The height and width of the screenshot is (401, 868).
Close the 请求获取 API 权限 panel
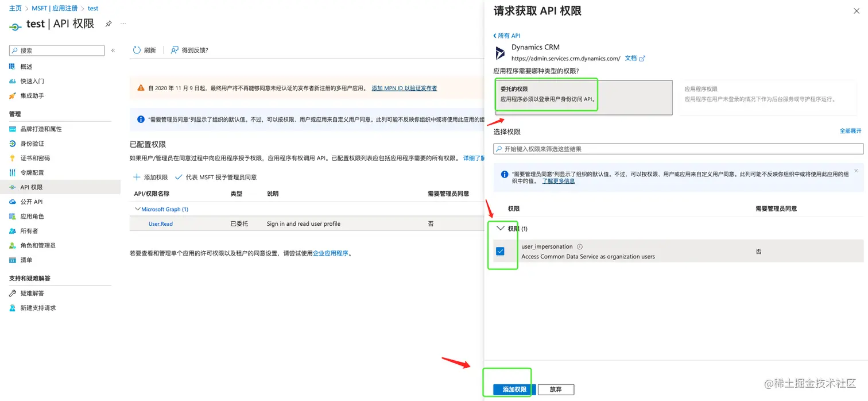pyautogui.click(x=857, y=11)
